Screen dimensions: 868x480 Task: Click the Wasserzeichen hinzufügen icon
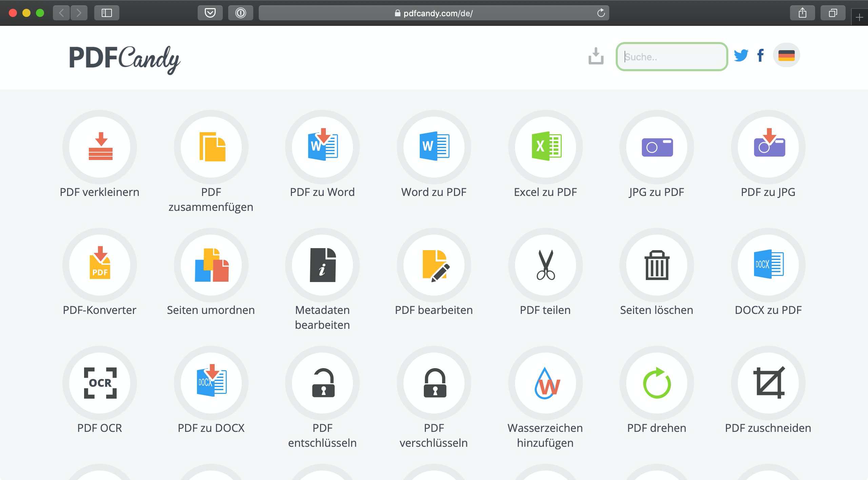pyautogui.click(x=546, y=383)
